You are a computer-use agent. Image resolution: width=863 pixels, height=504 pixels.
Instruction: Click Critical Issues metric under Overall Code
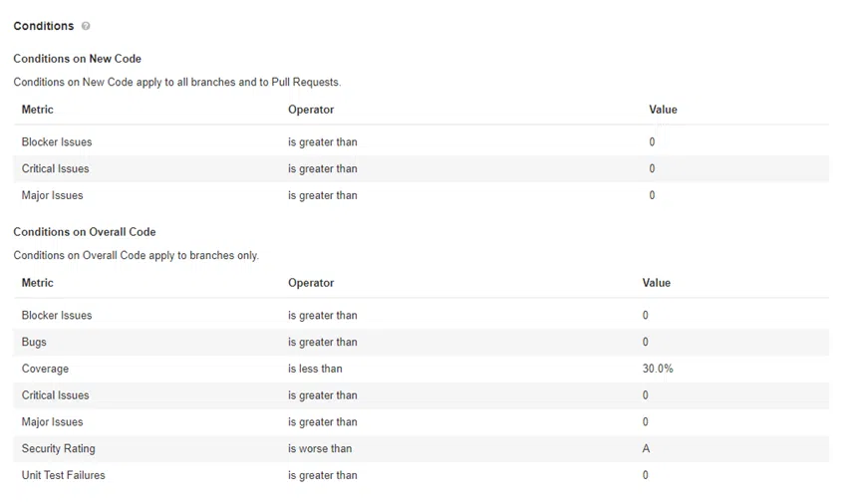(x=56, y=396)
